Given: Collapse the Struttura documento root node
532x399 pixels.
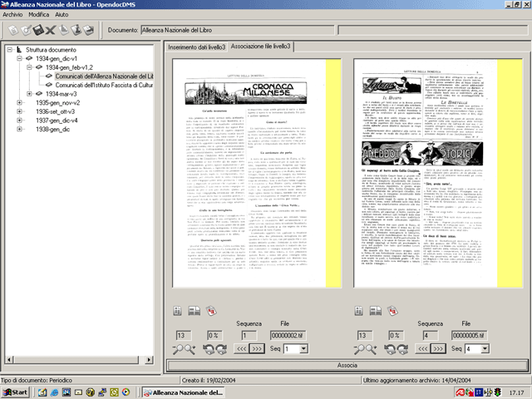Looking at the screenshot, I should click(x=10, y=50).
